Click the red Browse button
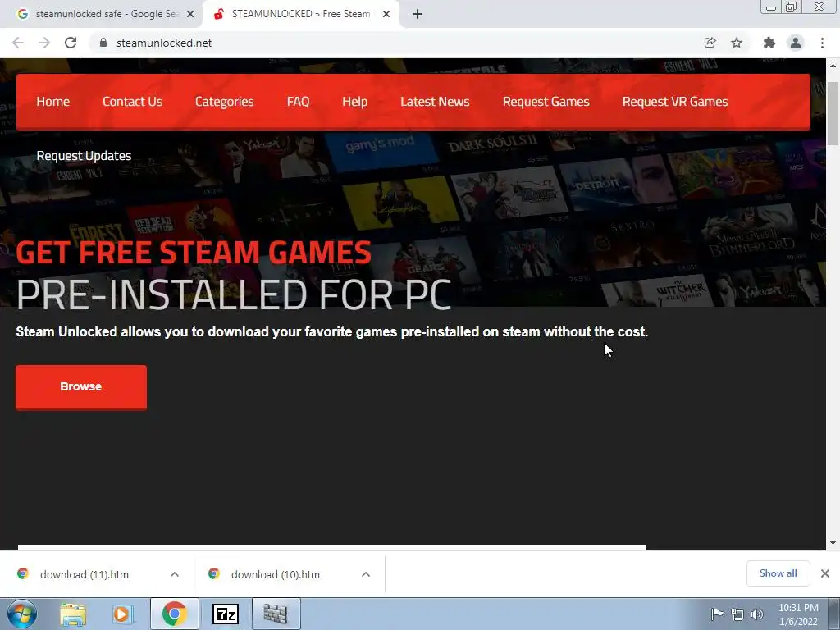This screenshot has height=630, width=840. (81, 387)
